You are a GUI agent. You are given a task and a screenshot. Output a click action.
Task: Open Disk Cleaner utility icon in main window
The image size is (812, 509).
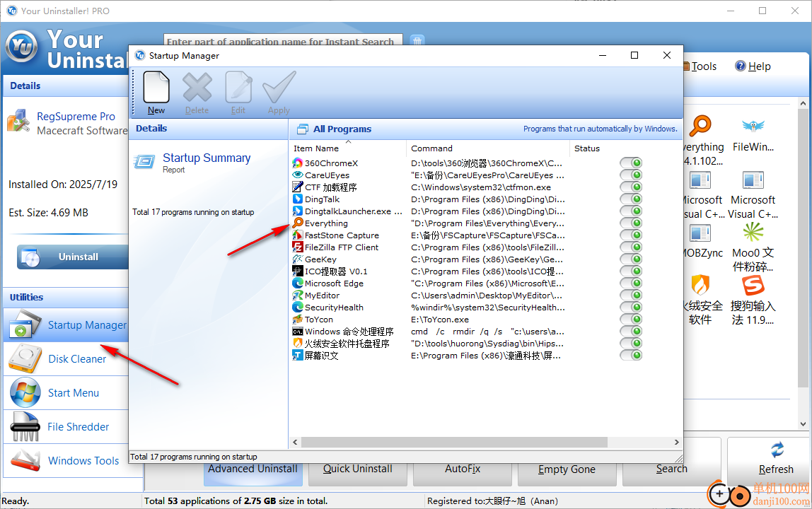[25, 358]
